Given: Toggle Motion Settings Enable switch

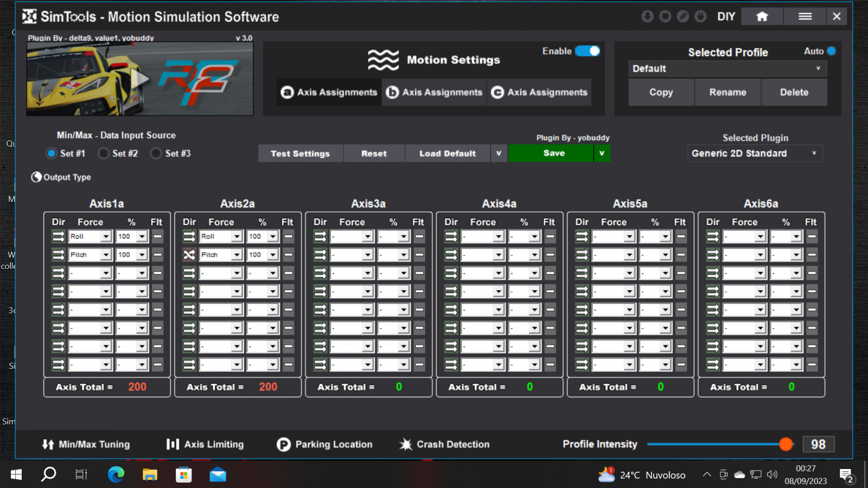Looking at the screenshot, I should [588, 51].
